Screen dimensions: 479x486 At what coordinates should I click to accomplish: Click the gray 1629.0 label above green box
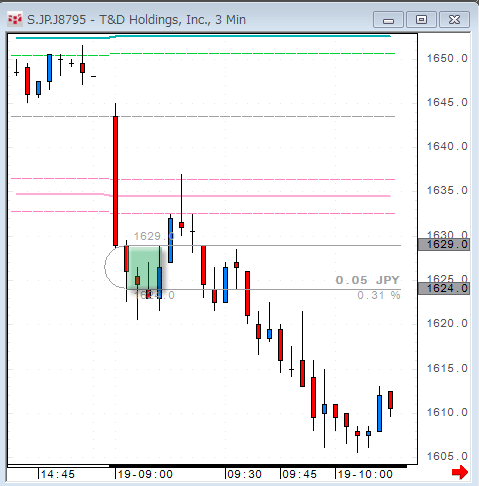coord(154,236)
